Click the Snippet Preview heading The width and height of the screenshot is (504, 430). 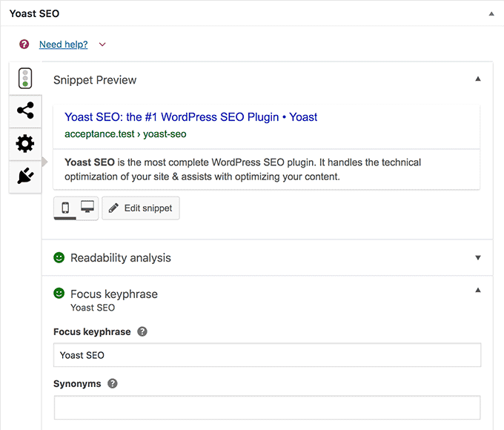(x=95, y=80)
